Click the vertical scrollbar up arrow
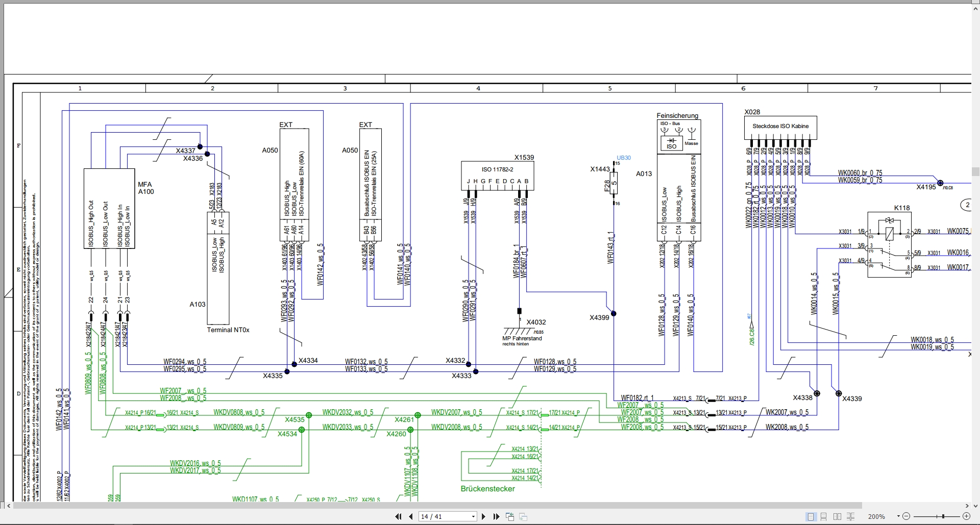Image resolution: width=980 pixels, height=525 pixels. click(x=975, y=9)
